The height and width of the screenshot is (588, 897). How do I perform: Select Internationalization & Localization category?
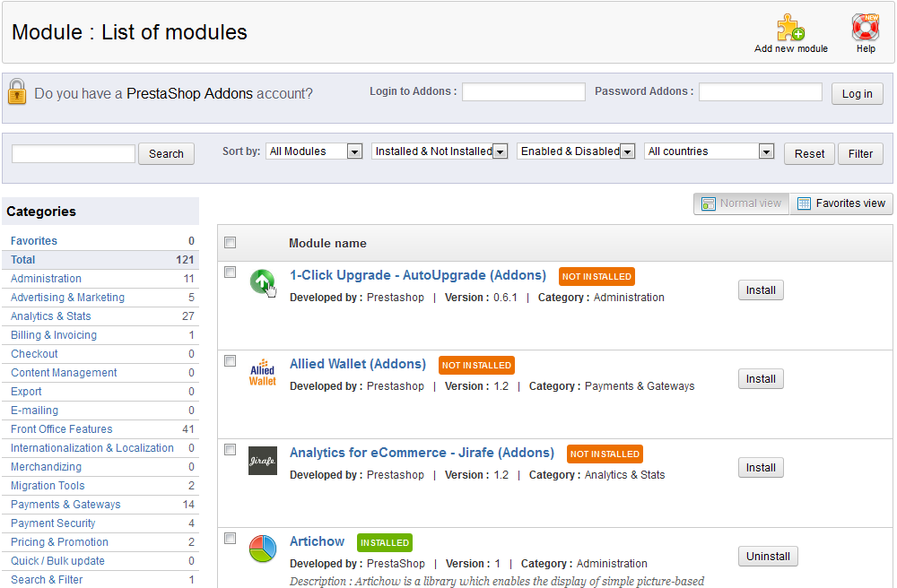[100, 448]
